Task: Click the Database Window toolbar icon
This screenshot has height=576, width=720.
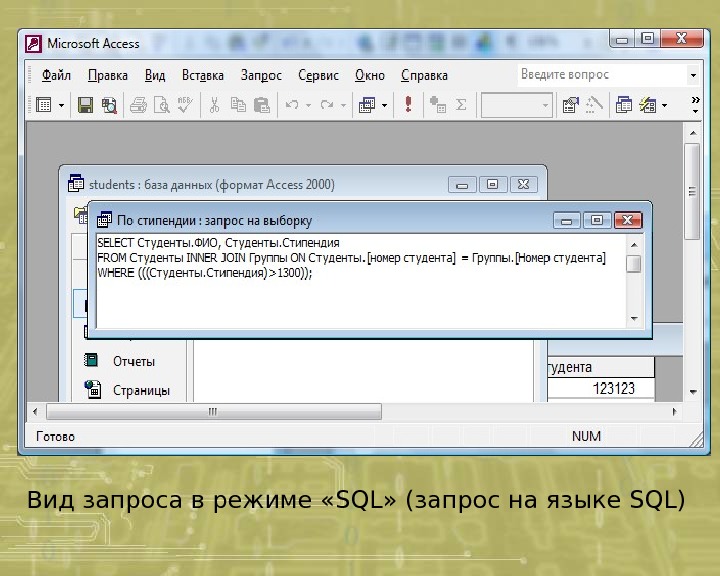Action: tap(624, 105)
